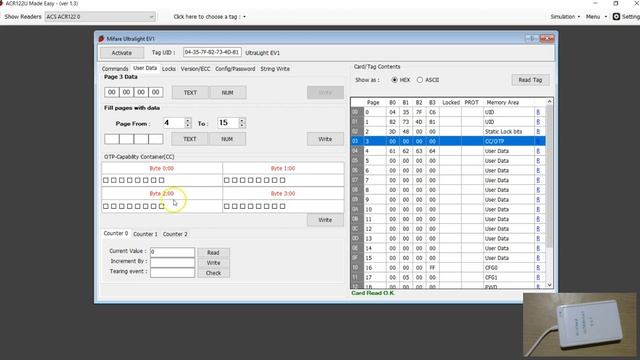The width and height of the screenshot is (640, 360).
Task: Click the Activate button
Action: pyautogui.click(x=122, y=53)
